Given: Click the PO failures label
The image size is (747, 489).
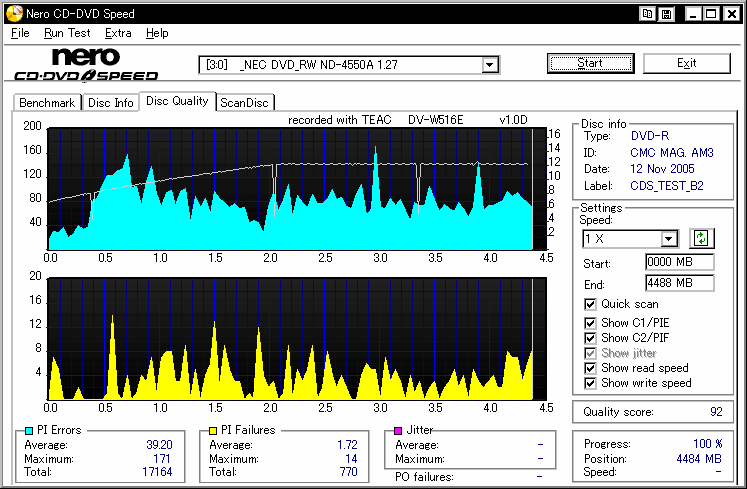Looking at the screenshot, I should 424,477.
